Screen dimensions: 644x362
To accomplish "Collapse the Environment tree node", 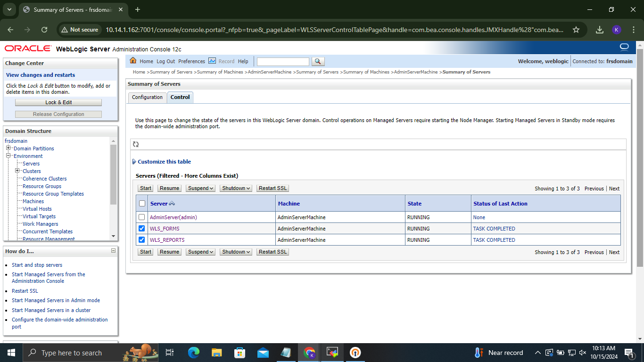I will pos(8,156).
